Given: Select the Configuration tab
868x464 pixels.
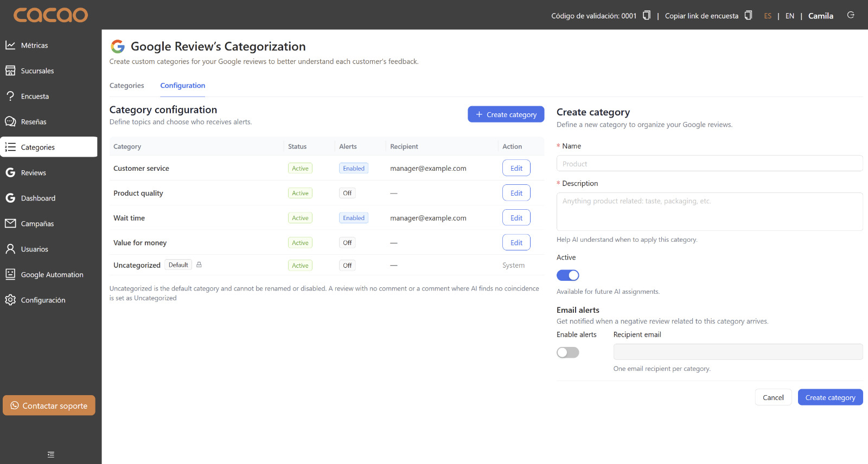Looking at the screenshot, I should (x=183, y=86).
